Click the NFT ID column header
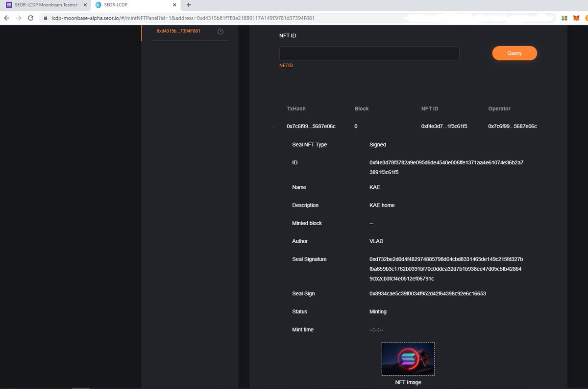Image resolution: width=588 pixels, height=389 pixels. 430,108
